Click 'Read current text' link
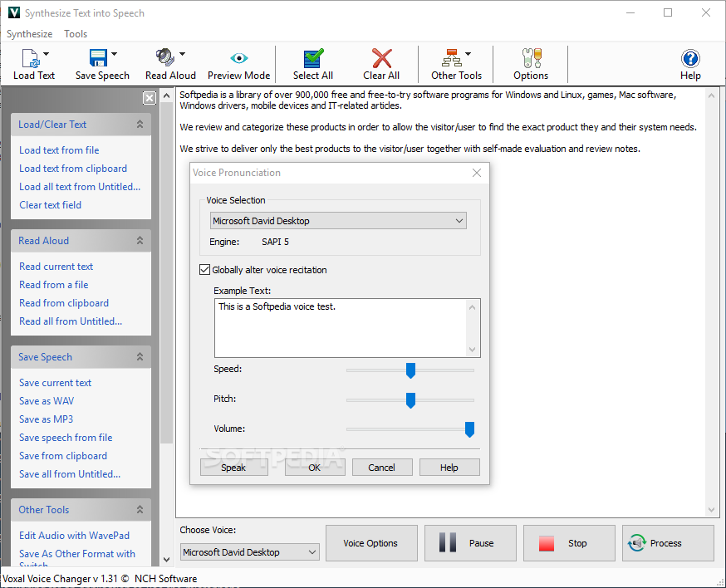Image resolution: width=726 pixels, height=588 pixels. pyautogui.click(x=56, y=267)
